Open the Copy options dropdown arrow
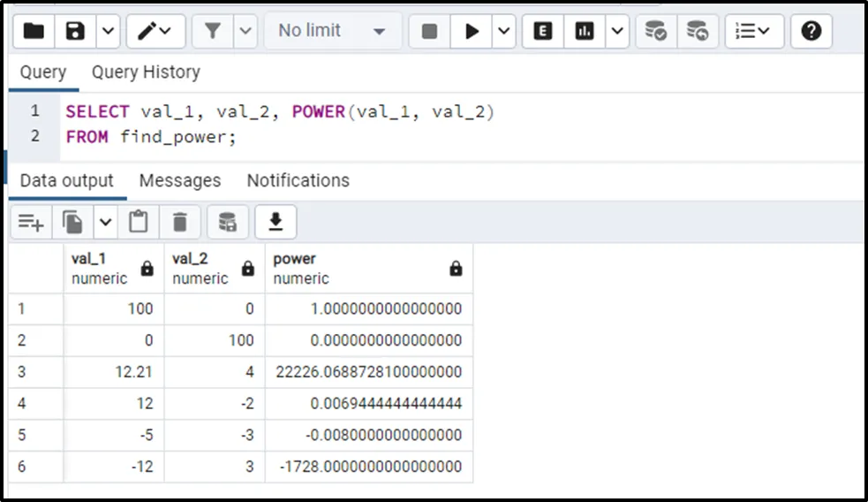The width and height of the screenshot is (868, 502). 105,222
